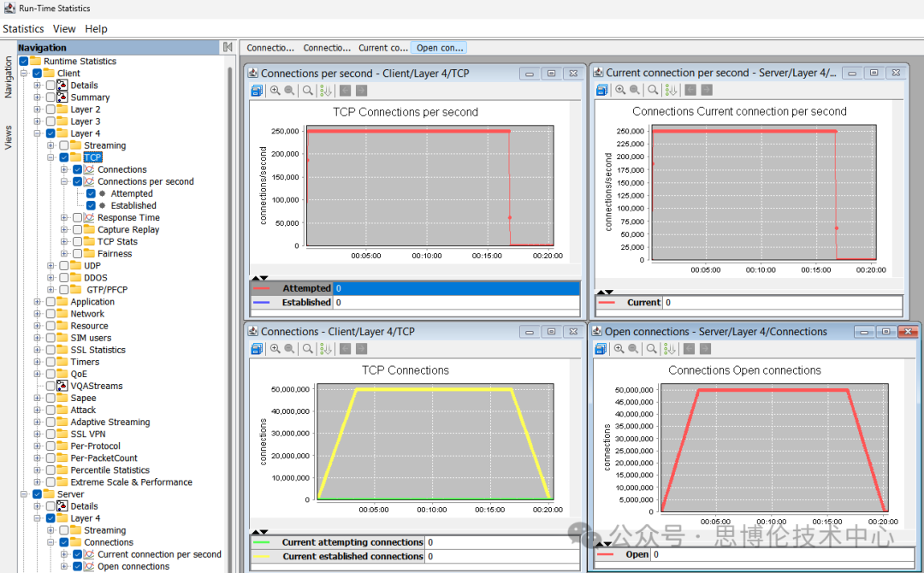924x573 pixels.
Task: Zoom in on TCP Connections chart
Action: pos(275,349)
